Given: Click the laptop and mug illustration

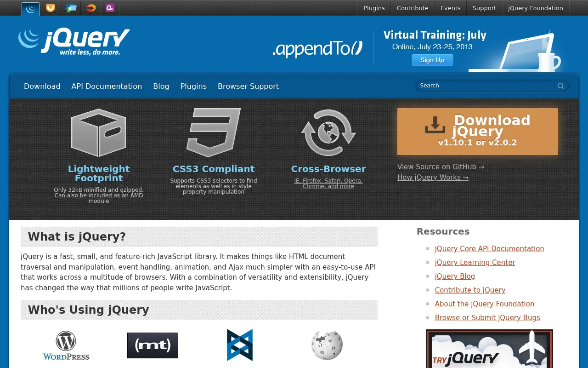Looking at the screenshot, I should [515, 52].
